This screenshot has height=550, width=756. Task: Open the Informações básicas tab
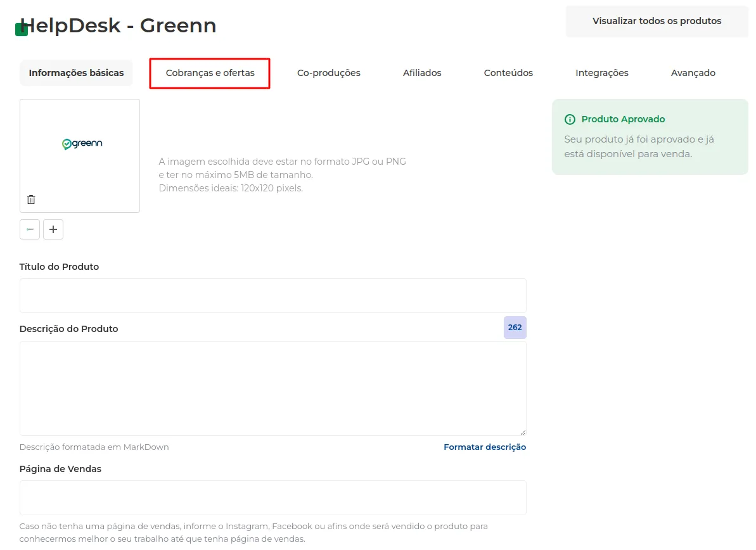coord(76,73)
